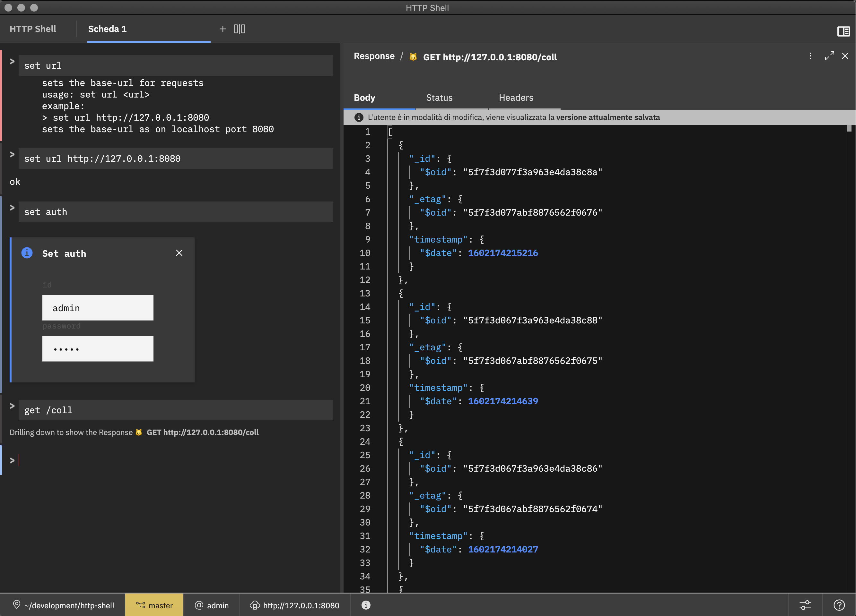Viewport: 856px width, 616px height.
Task: Click the master git branch status
Action: pyautogui.click(x=154, y=605)
